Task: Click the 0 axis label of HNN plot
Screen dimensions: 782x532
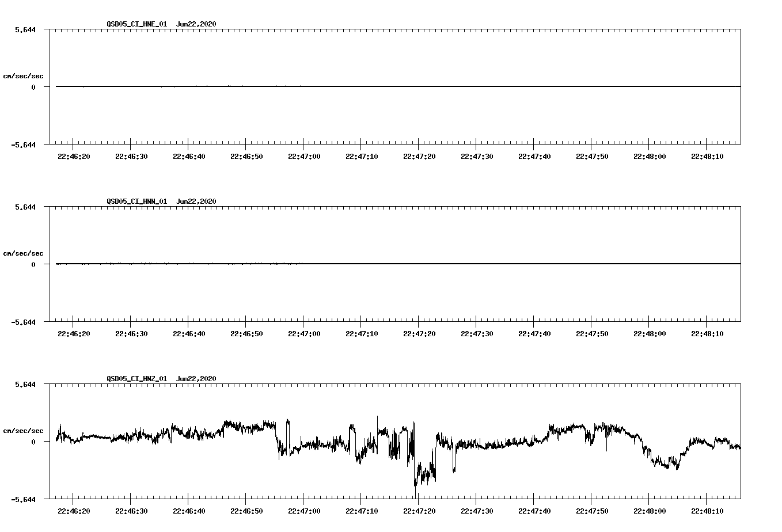Action: point(33,264)
